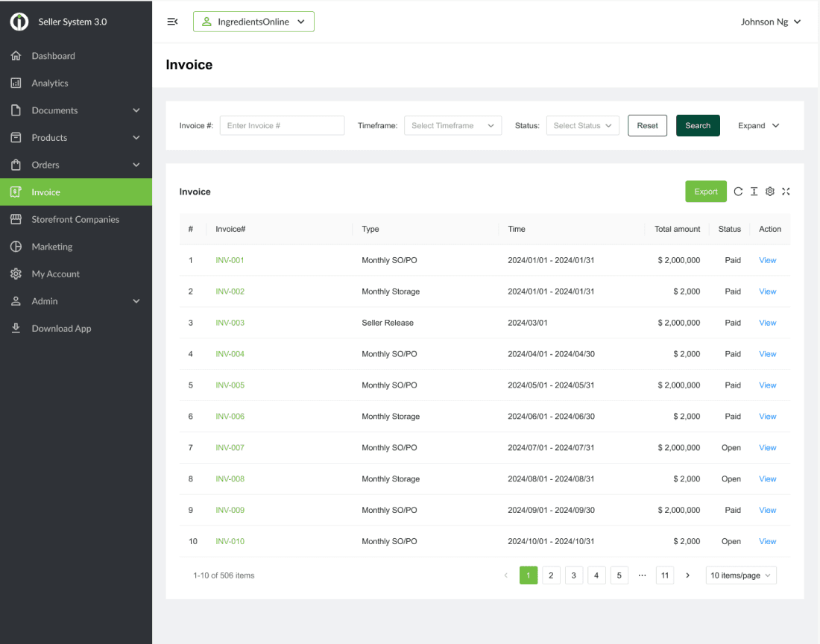
Task: View the INV-003 Seller Release invoice
Action: click(x=767, y=323)
